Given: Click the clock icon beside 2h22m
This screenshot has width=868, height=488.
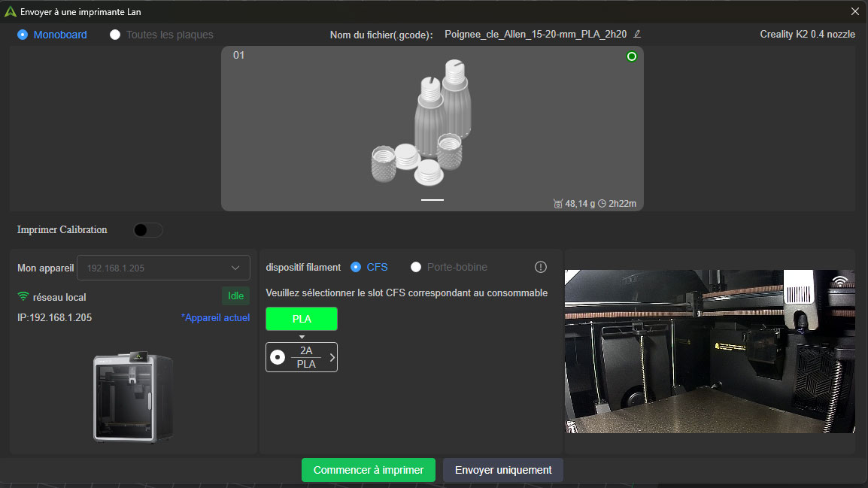Looking at the screenshot, I should pos(602,204).
